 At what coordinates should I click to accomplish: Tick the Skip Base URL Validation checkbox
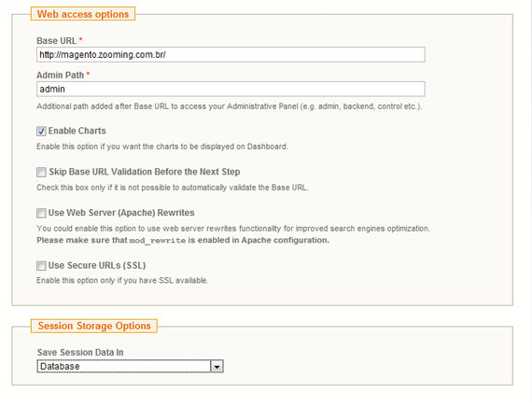tap(41, 172)
